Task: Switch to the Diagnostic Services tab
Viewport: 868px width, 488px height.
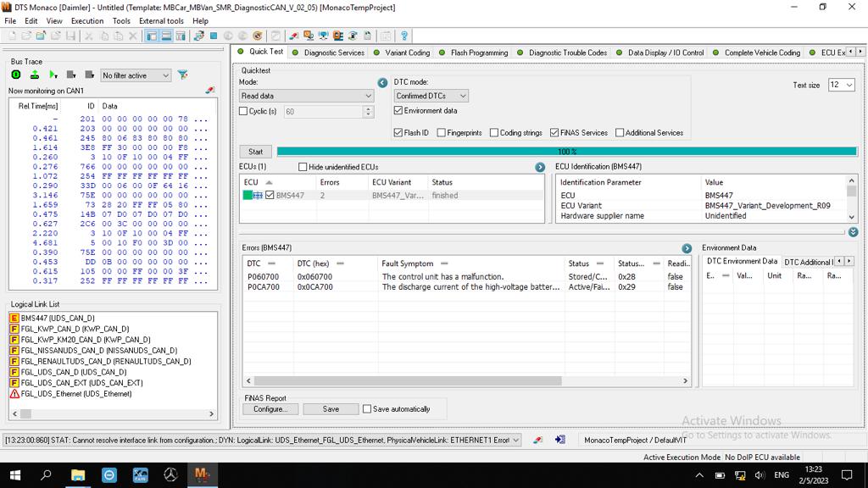Action: pos(329,53)
